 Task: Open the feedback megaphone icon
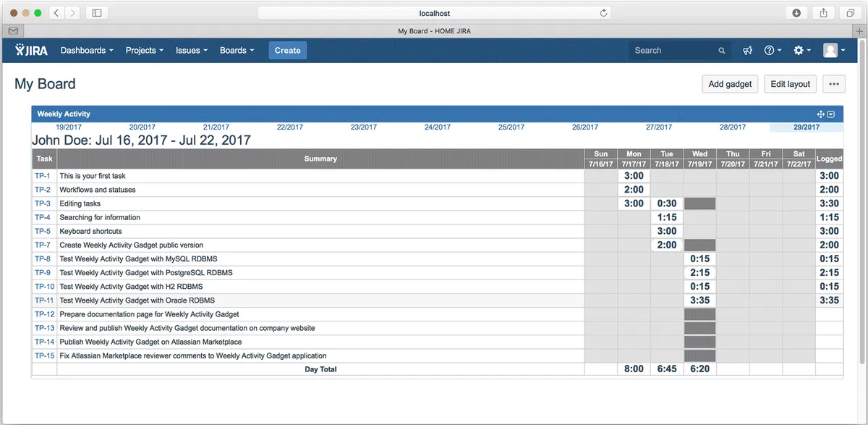tap(747, 50)
